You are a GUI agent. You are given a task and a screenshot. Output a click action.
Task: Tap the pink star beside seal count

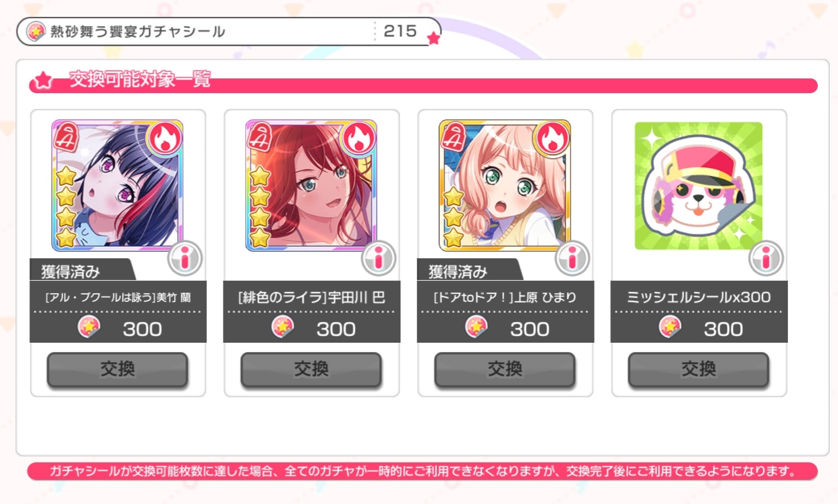click(434, 38)
